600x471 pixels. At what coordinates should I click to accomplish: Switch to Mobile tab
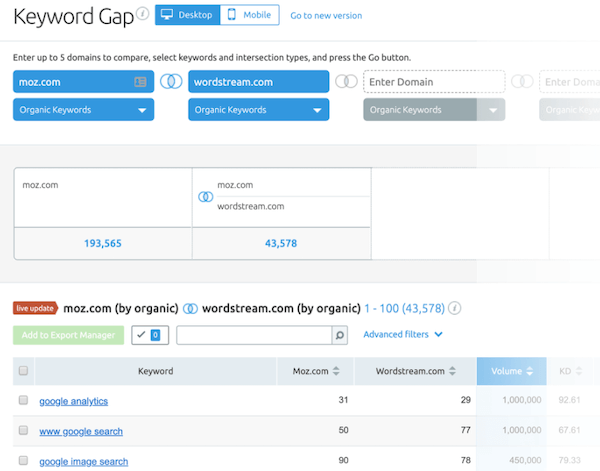point(250,16)
